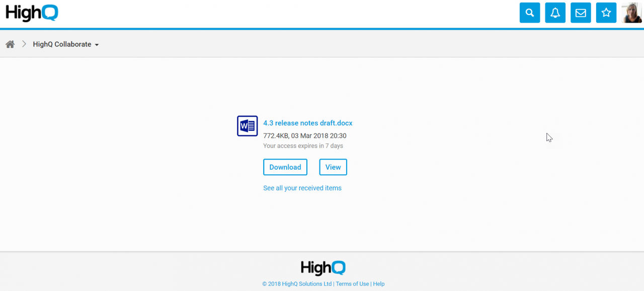
Task: Click the breadcrumb separator arrow after home
Action: click(24, 44)
